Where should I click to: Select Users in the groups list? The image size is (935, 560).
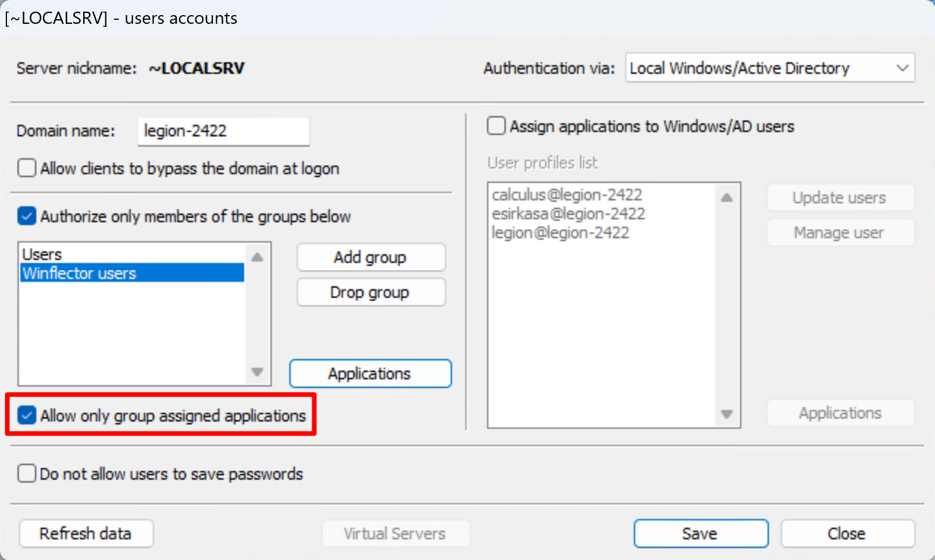coord(42,255)
